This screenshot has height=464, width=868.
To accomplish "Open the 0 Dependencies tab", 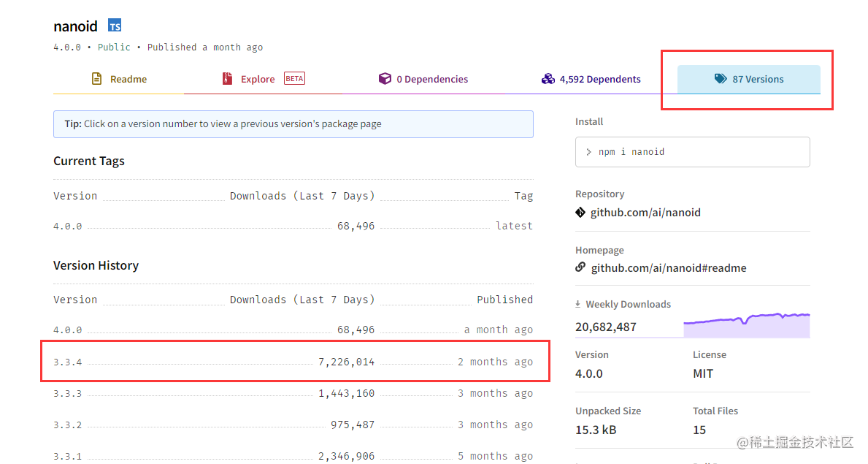I will pos(423,79).
